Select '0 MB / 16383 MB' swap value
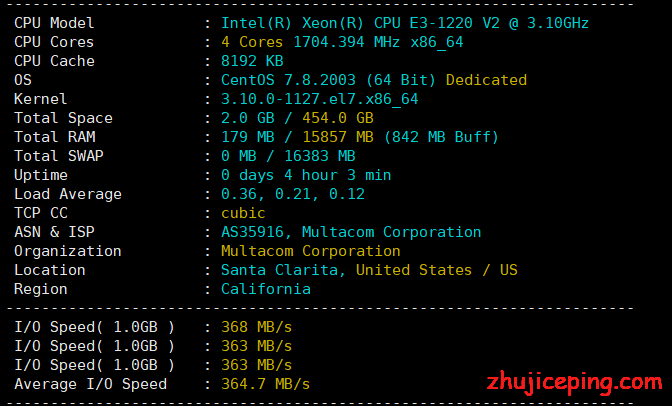 288,156
